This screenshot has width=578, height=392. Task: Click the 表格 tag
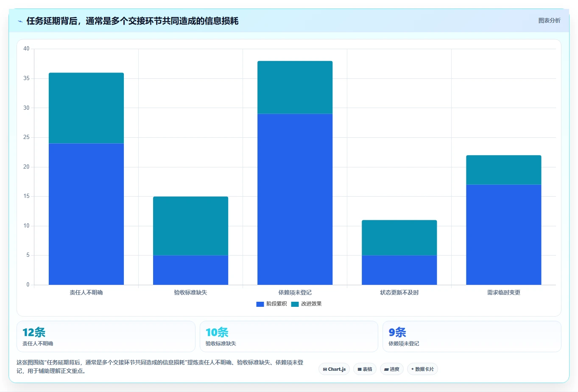pos(365,369)
